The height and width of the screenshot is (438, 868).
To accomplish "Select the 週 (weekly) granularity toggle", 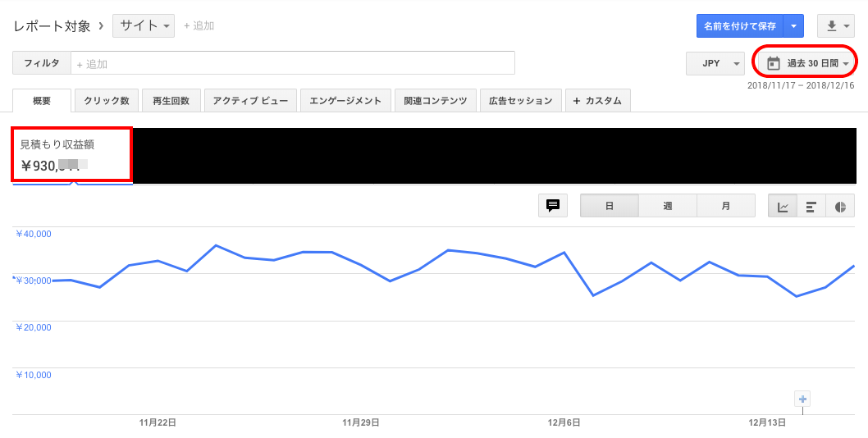I will 668,206.
